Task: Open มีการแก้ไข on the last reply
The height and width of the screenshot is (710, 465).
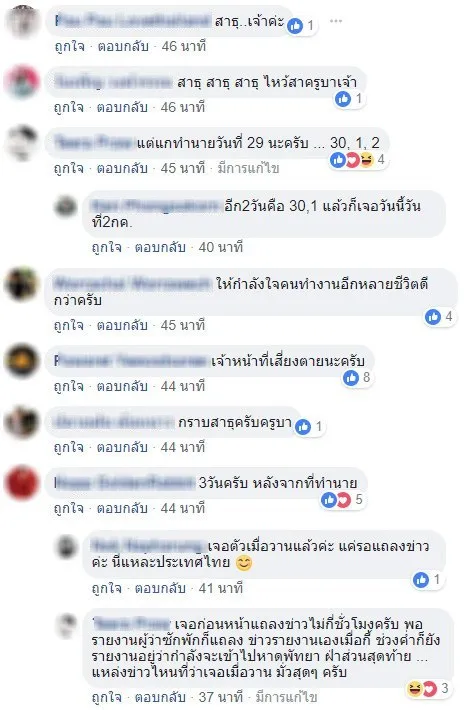Action: [x=286, y=696]
